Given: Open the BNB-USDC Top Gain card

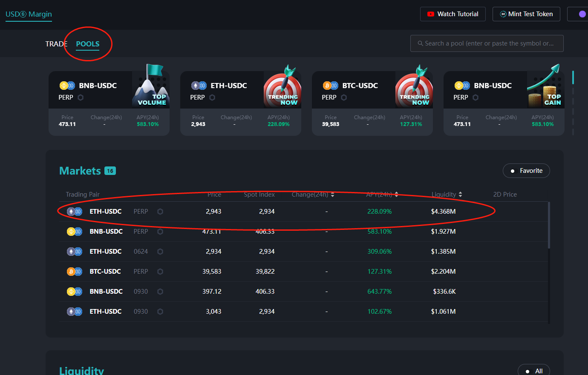Looking at the screenshot, I should (x=504, y=103).
